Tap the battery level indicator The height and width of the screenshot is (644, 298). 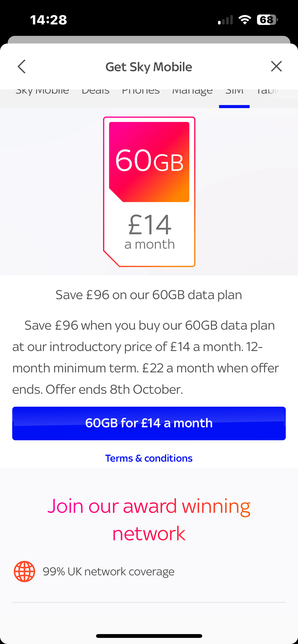click(x=267, y=20)
